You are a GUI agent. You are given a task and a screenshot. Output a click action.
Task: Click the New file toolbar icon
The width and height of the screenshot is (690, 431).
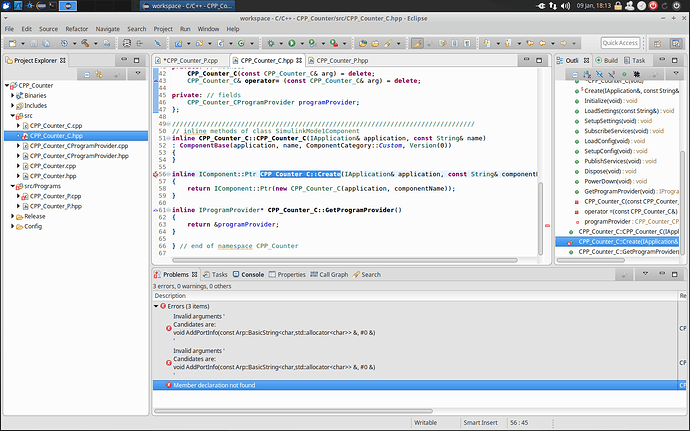(x=12, y=43)
